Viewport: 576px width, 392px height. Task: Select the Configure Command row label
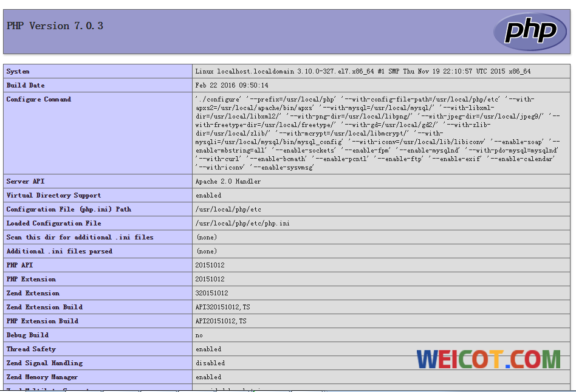[x=39, y=99]
